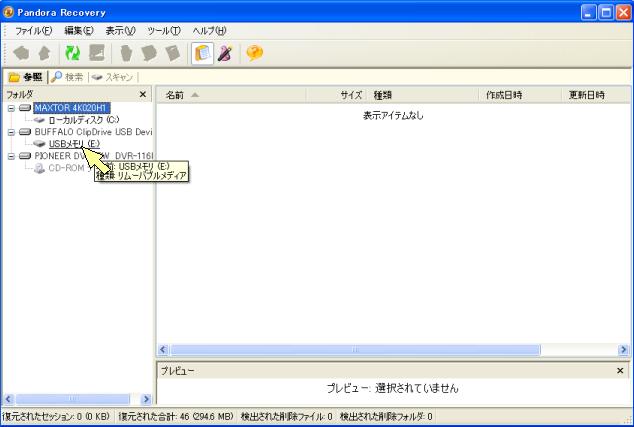This screenshot has width=634, height=427.
Task: Select BUFFALO ClipDrive USB Device in tree
Action: click(93, 132)
